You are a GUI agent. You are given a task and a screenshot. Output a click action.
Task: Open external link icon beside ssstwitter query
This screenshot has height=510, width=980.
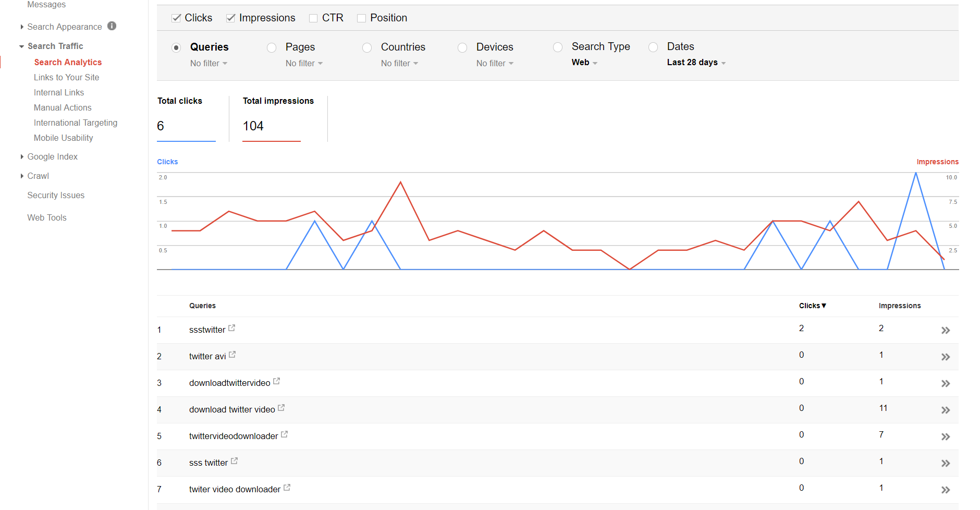pyautogui.click(x=232, y=328)
